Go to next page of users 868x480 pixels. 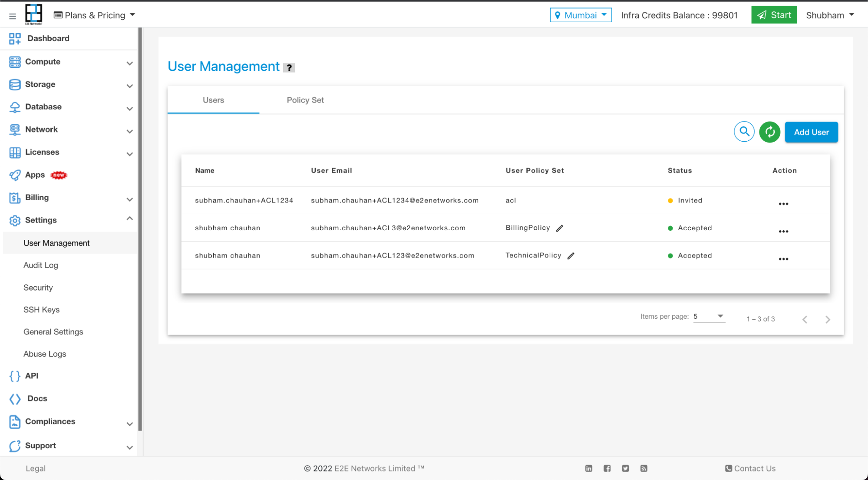click(828, 320)
